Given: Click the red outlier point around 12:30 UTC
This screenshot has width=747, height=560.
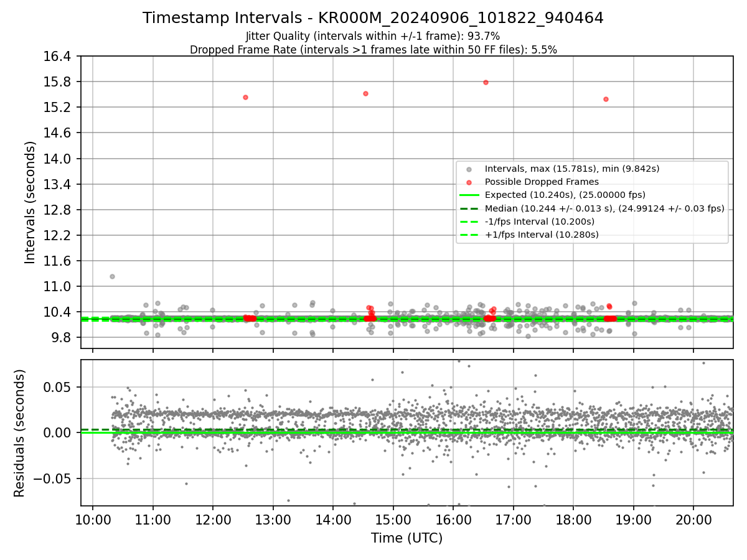Looking at the screenshot, I should pyautogui.click(x=245, y=97).
